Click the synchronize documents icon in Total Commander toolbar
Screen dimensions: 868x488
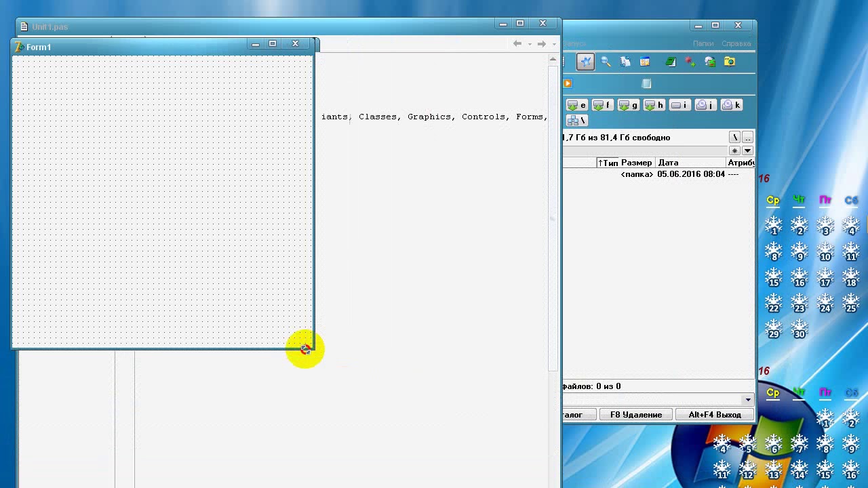pyautogui.click(x=625, y=62)
